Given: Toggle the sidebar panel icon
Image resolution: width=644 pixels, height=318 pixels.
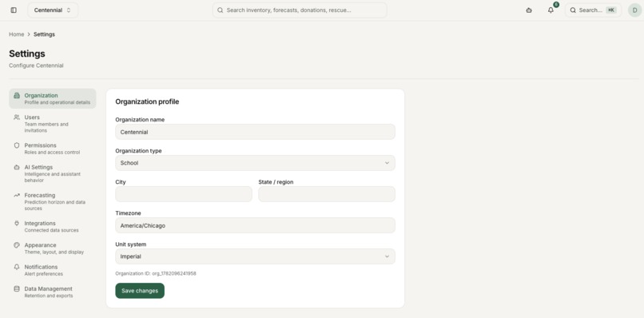Looking at the screenshot, I should 14,10.
